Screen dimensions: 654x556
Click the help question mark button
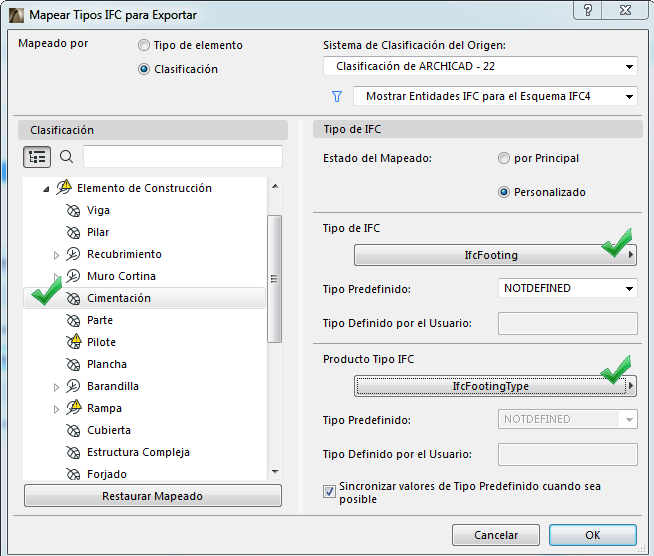[592, 12]
